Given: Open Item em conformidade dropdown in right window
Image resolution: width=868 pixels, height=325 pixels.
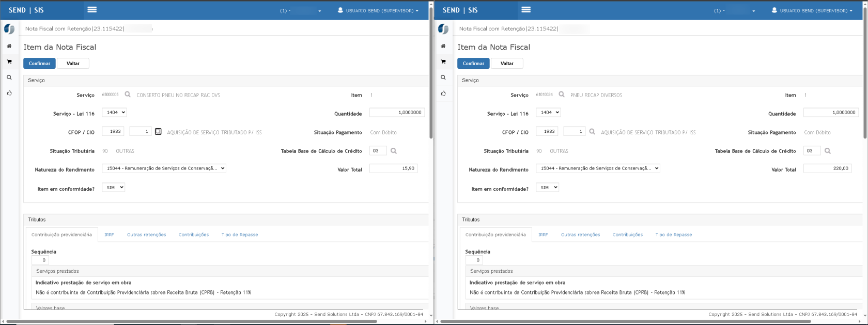Looking at the screenshot, I should point(547,187).
